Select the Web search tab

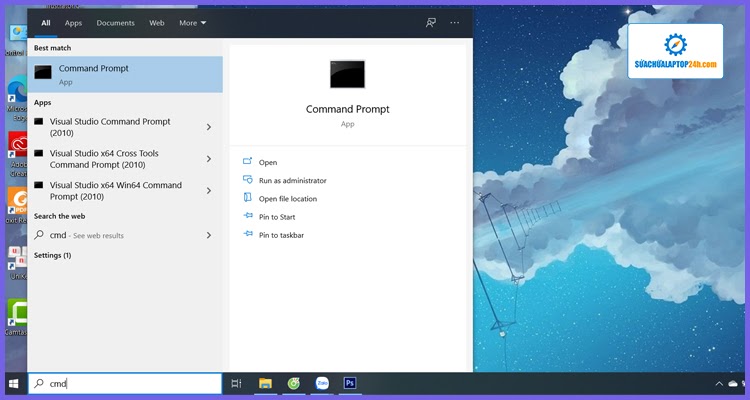pos(157,22)
